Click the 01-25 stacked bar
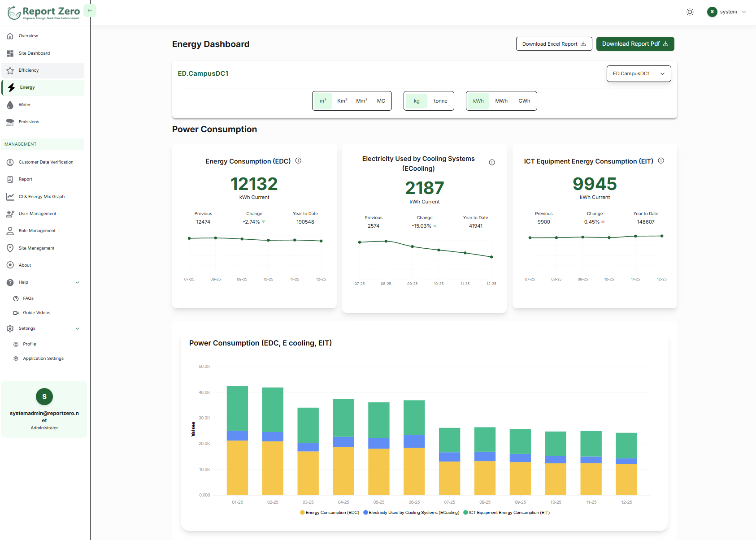The image size is (756, 540). [237, 441]
